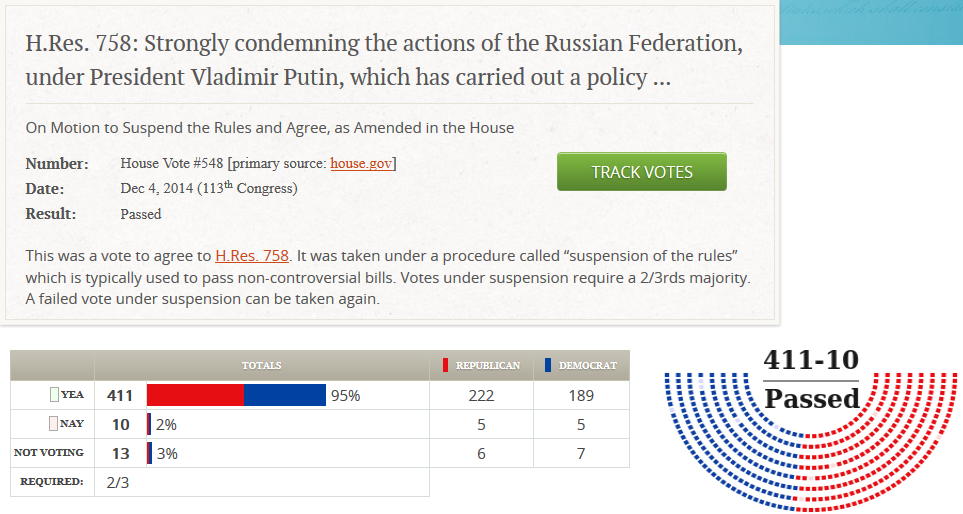Click the green TRACK VOTES button

tap(641, 172)
